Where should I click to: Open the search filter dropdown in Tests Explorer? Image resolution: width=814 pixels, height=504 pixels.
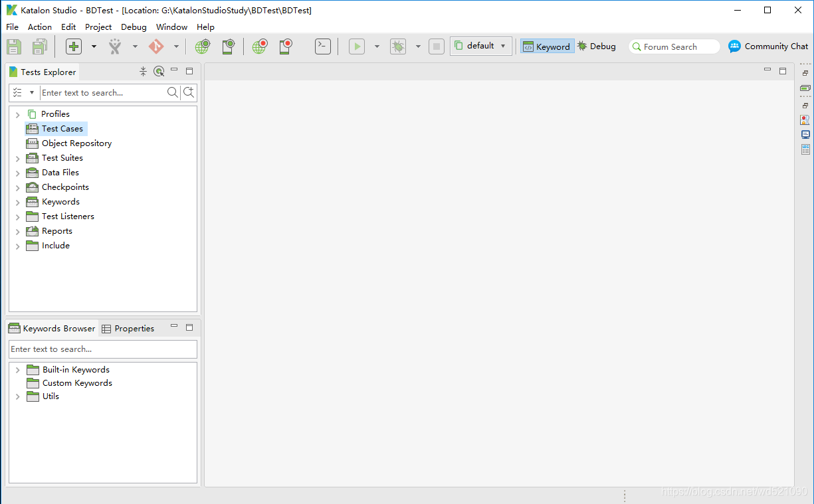click(x=32, y=92)
